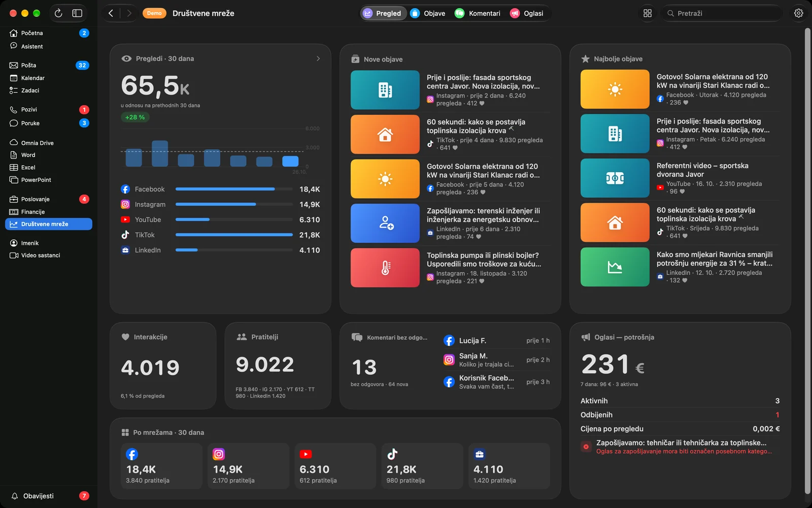812x508 pixels.
Task: Expand the Pregledi 30 dana chevron
Action: point(318,58)
